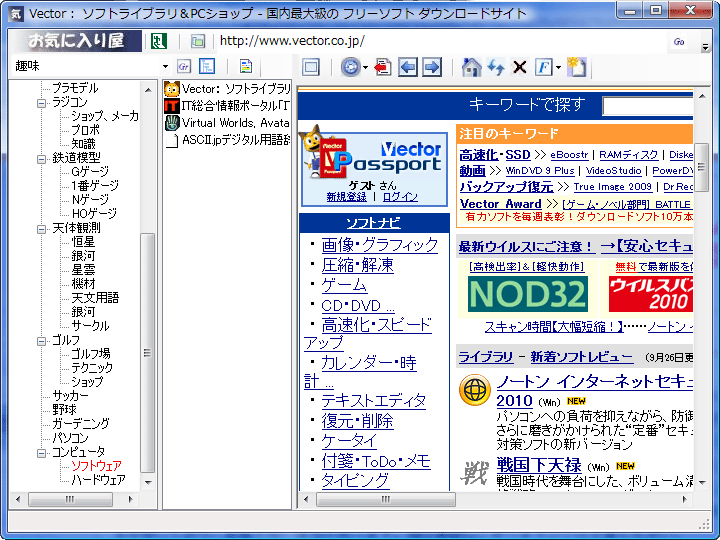720x540 pixels.
Task: Click the Gr group icon
Action: [184, 67]
